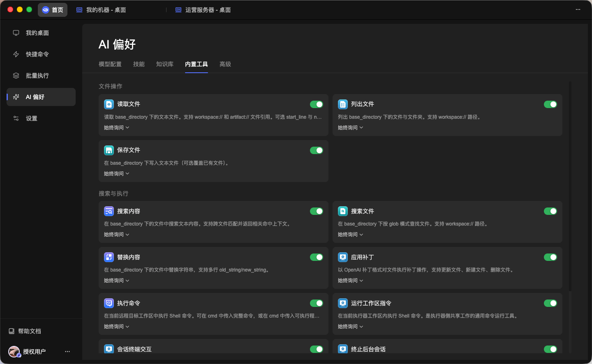Open 始终询问 dropdown under 执行命令
This screenshot has height=364, width=592.
117,327
